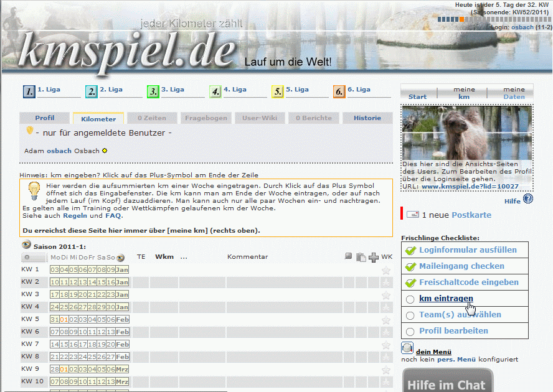The image size is (553, 392).
Task: Click the postcard envelope icon
Action: 412,215
